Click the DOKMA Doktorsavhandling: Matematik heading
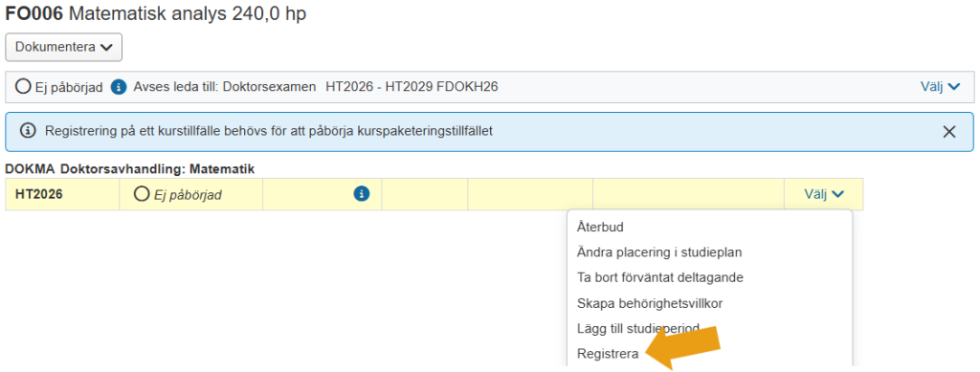Image resolution: width=980 pixels, height=372 pixels. (x=130, y=169)
